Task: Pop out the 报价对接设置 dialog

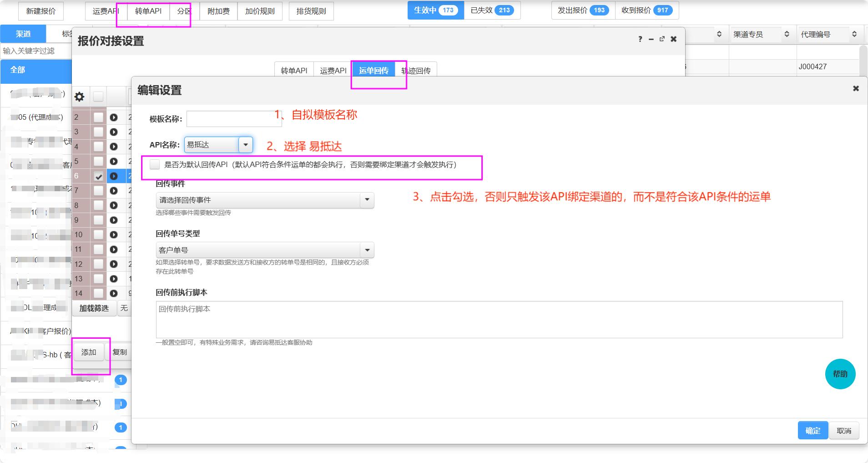Action: (662, 39)
